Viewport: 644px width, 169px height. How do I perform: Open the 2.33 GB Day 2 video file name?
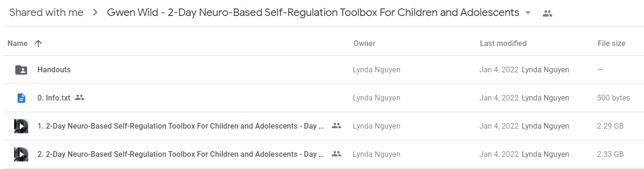(x=181, y=154)
